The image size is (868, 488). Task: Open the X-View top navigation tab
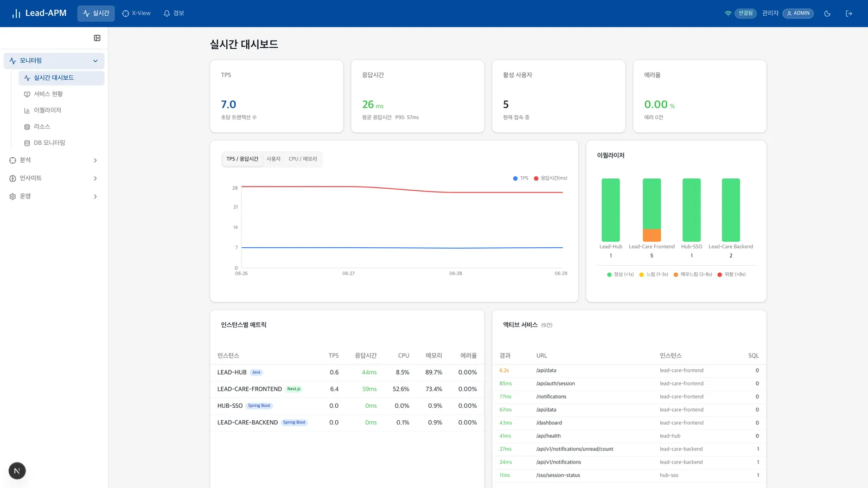coord(136,14)
